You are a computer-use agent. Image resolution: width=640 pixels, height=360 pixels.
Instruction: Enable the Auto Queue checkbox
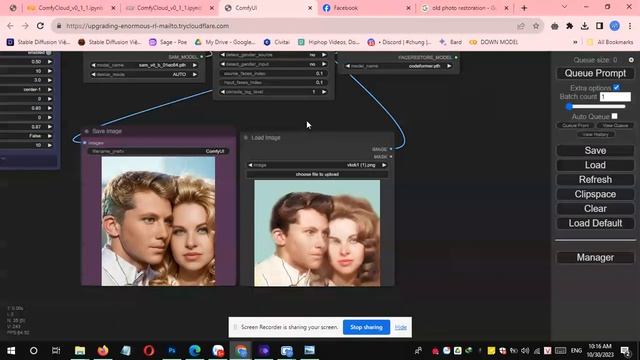[614, 116]
